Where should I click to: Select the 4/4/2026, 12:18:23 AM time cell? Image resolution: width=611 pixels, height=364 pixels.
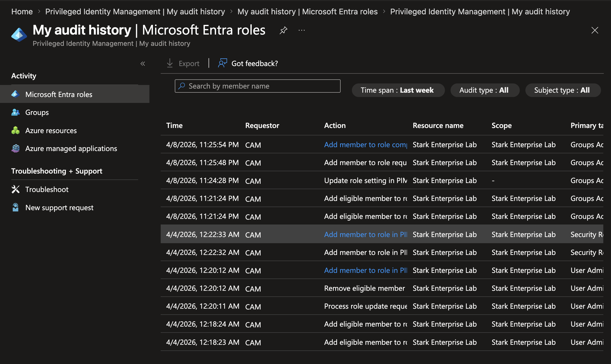click(202, 342)
